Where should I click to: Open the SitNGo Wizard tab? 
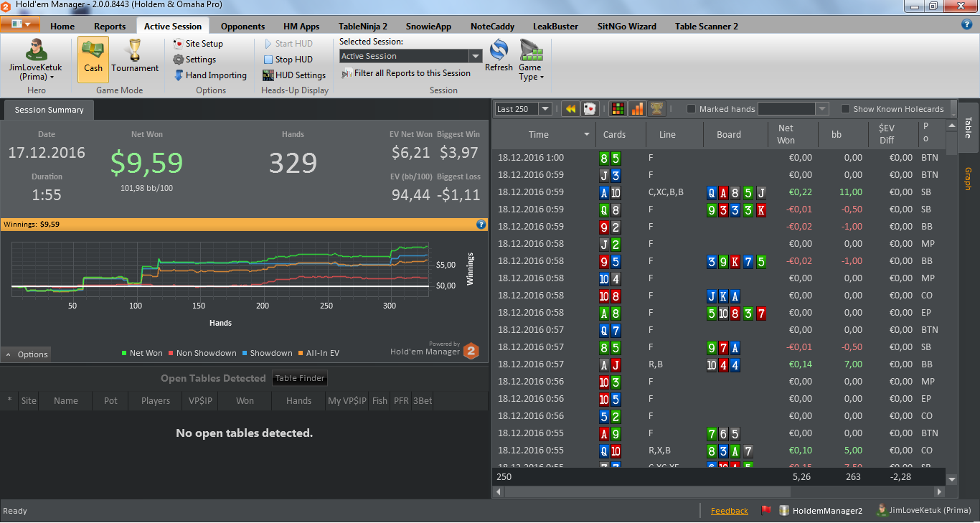[x=627, y=27]
